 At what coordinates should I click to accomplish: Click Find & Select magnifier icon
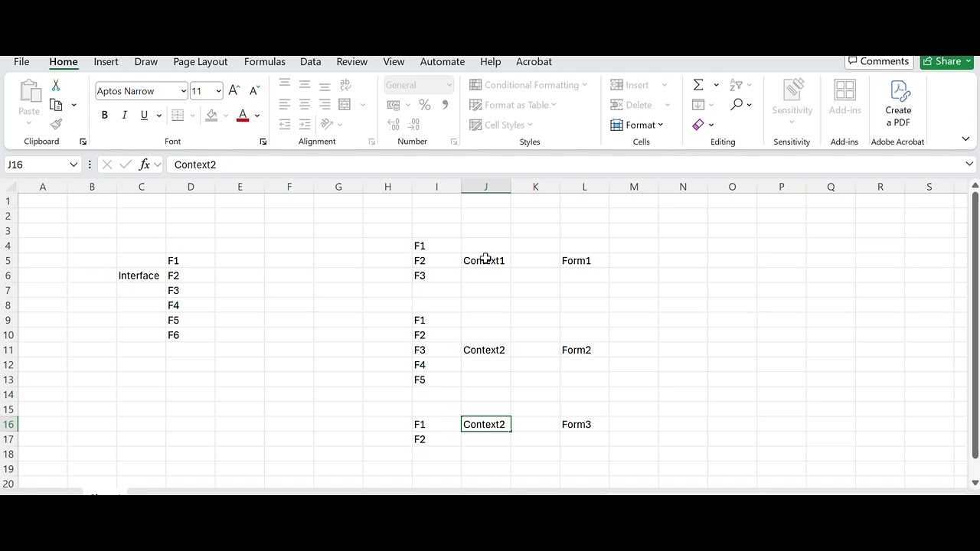(x=737, y=105)
